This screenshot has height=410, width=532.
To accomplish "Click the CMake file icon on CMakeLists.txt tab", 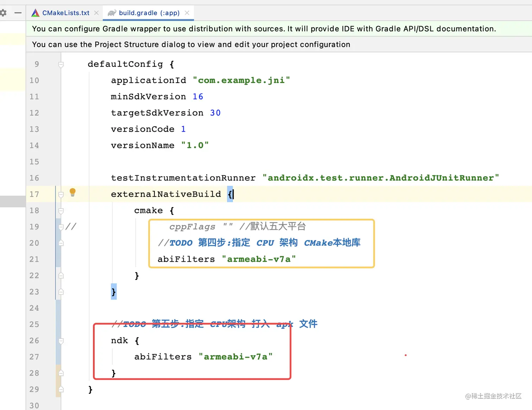I will [x=35, y=13].
